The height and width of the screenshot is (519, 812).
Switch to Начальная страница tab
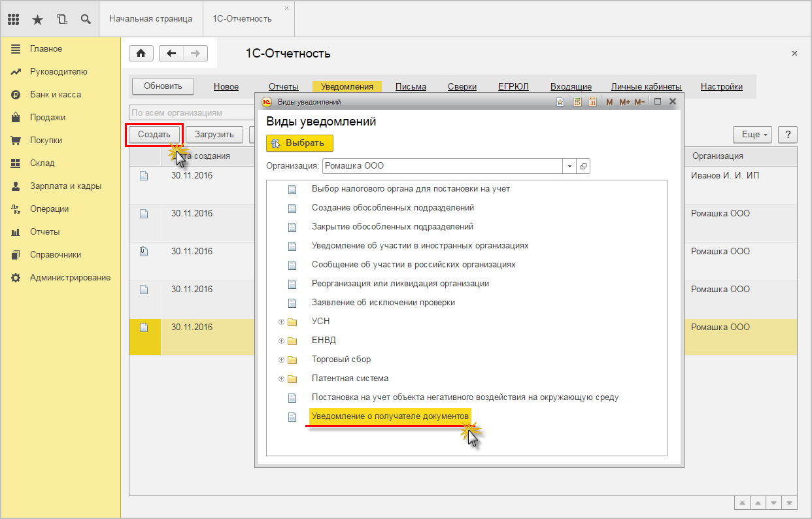pos(151,18)
